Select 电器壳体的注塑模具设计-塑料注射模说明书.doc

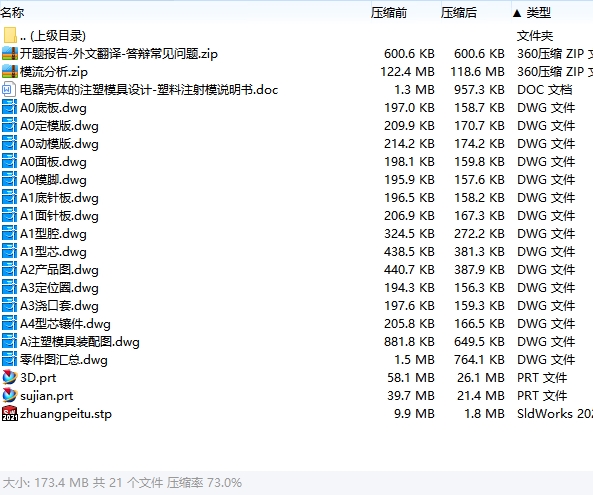pyautogui.click(x=149, y=90)
